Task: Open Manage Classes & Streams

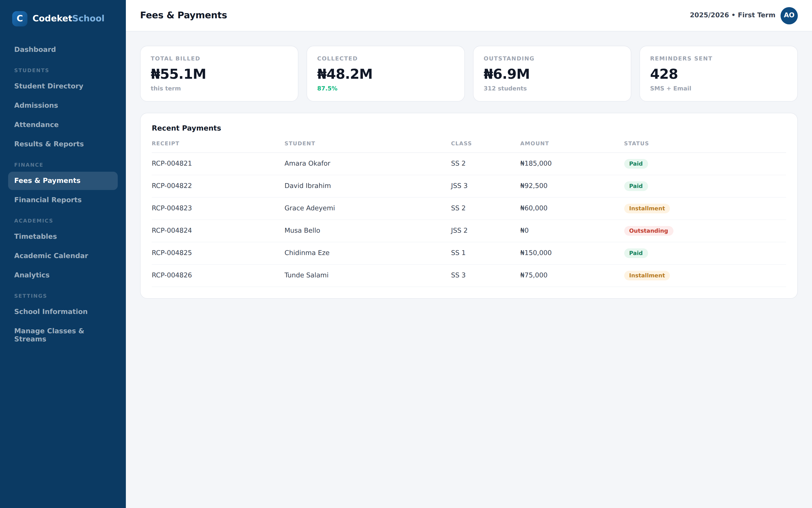Action: click(63, 335)
